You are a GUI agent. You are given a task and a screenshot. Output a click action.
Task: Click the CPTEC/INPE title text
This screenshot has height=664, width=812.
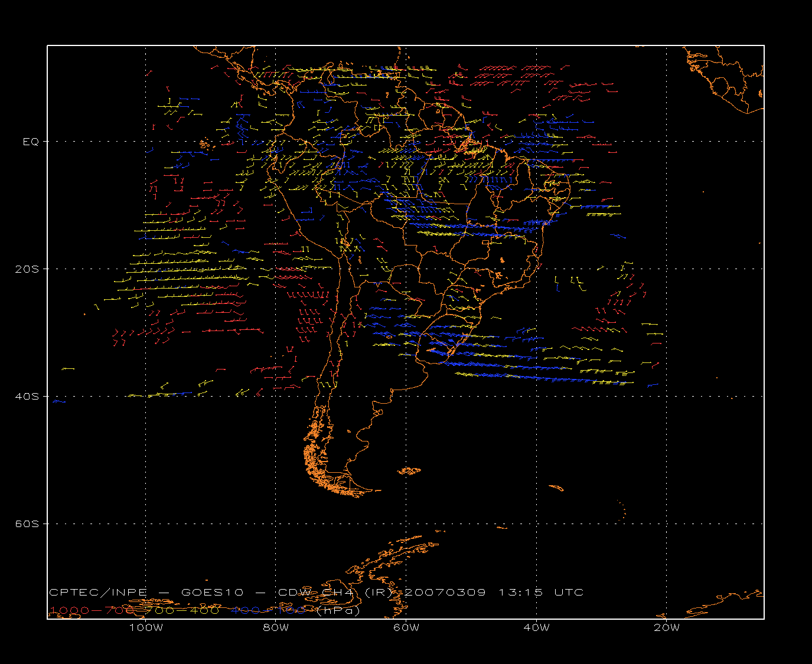click(98, 592)
